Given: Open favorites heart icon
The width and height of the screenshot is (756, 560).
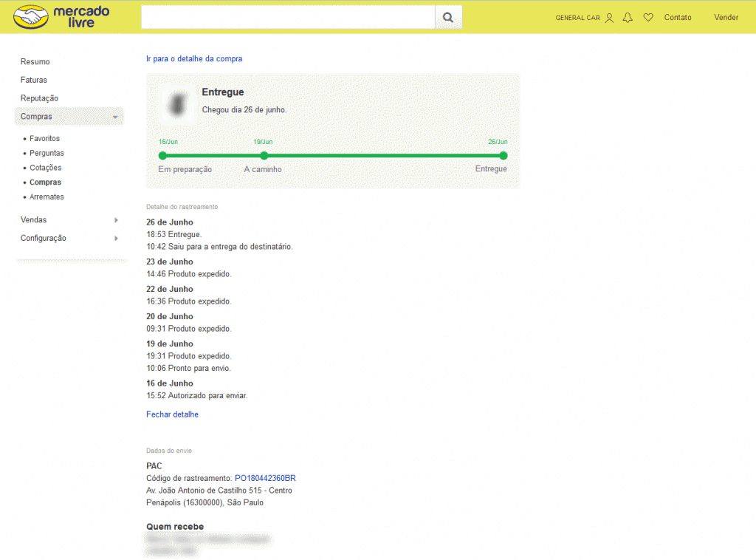Looking at the screenshot, I should [648, 18].
